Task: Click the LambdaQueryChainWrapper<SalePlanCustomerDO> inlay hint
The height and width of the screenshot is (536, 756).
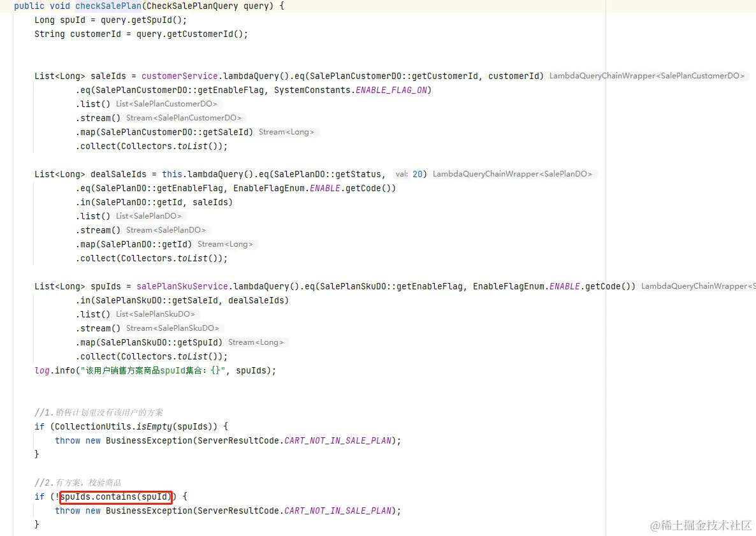Action: [x=646, y=76]
